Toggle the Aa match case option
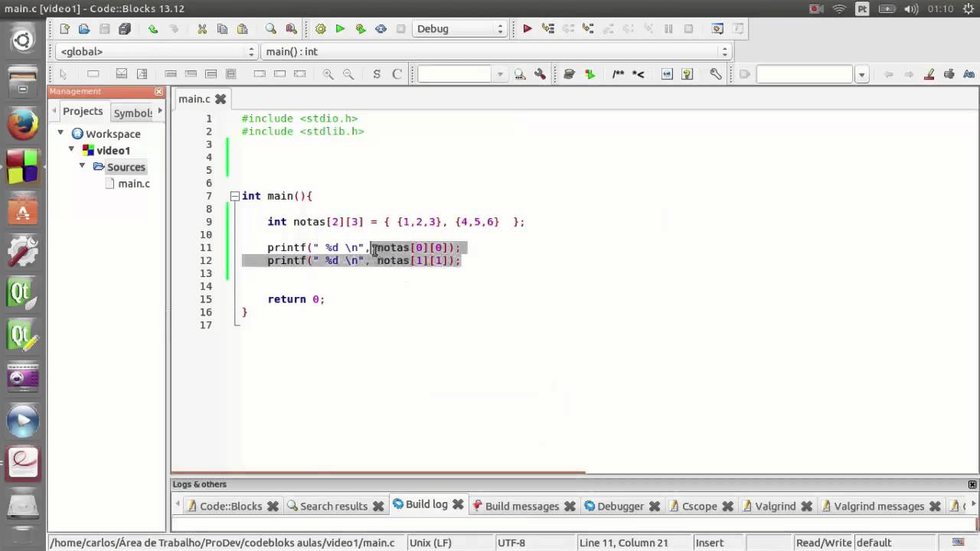Image resolution: width=980 pixels, height=551 pixels. coord(969,74)
